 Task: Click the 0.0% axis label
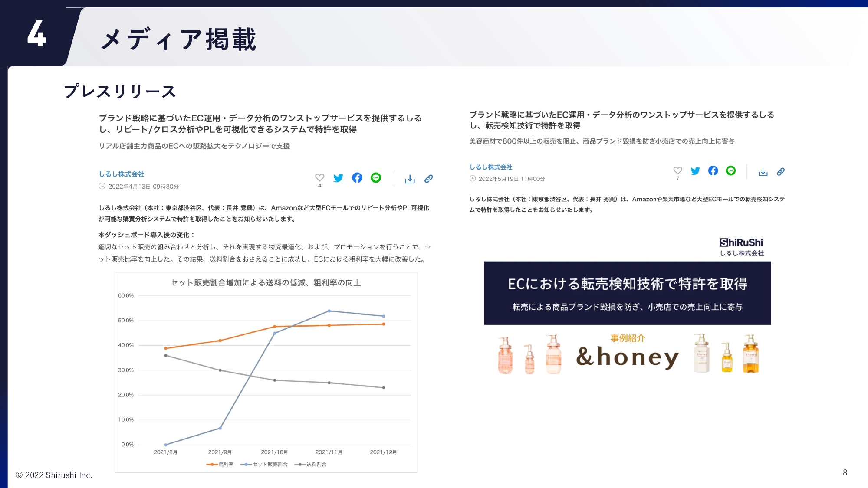(x=127, y=445)
